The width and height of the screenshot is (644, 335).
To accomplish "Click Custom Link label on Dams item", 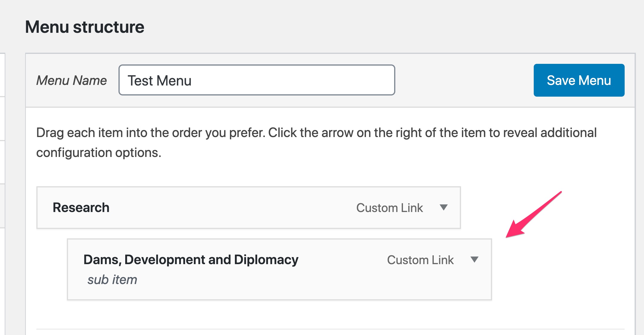I will [x=420, y=260].
